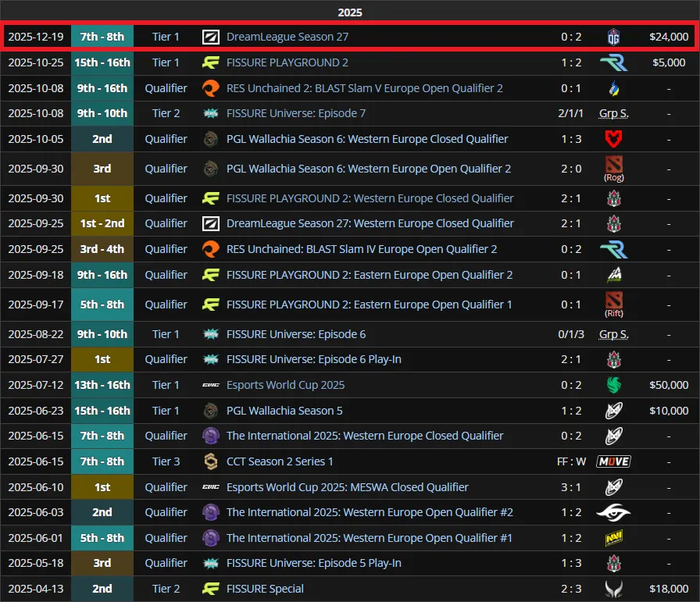The image size is (700, 602).
Task: Click the $24,000 prize cell
Action: click(669, 37)
